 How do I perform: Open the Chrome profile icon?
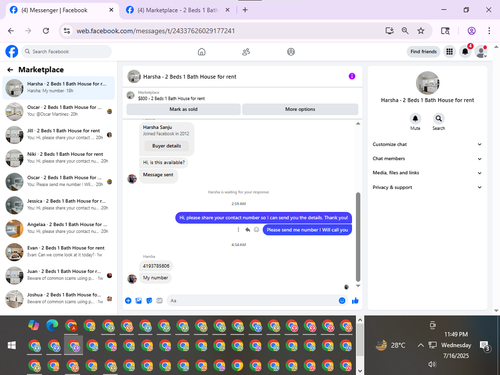click(472, 31)
